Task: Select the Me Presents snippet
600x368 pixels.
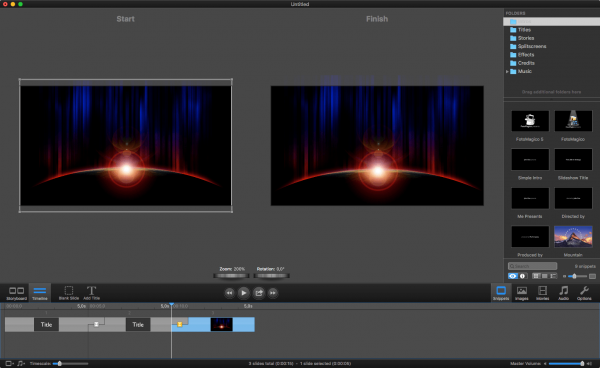Action: click(530, 198)
